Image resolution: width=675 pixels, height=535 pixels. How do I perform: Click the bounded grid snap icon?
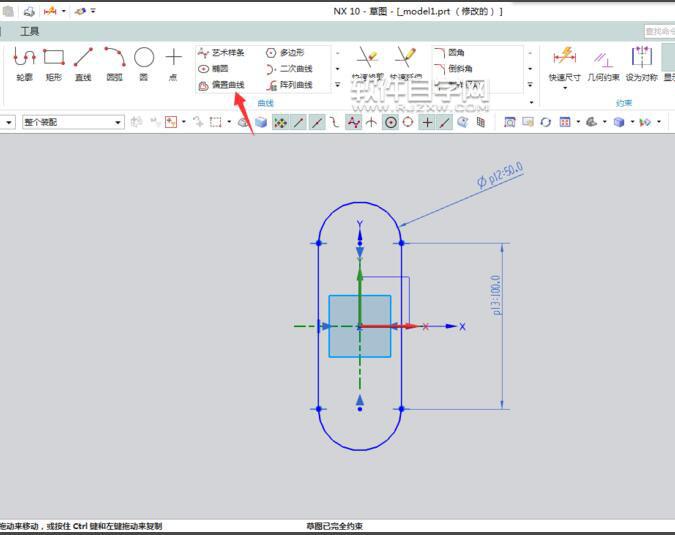point(481,123)
